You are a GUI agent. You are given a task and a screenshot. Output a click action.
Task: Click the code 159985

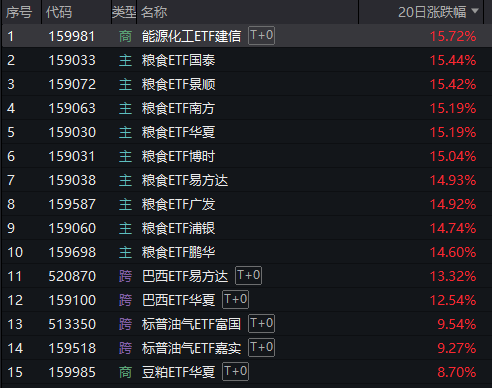click(x=72, y=372)
